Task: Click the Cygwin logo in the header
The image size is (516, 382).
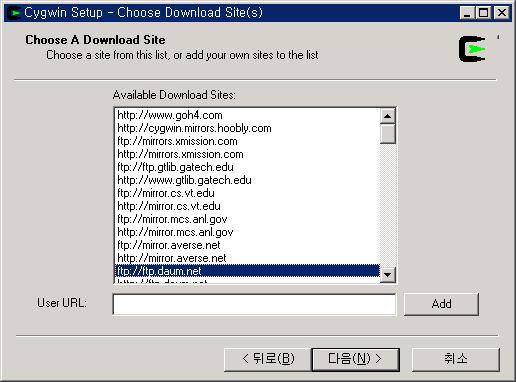Action: pyautogui.click(x=472, y=49)
